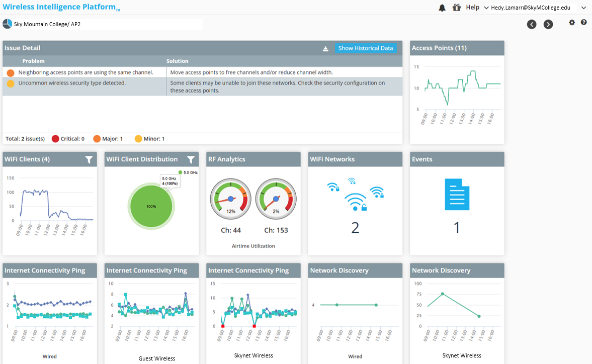Open the Skynet Wireless Network Discovery chart
592x364 pixels.
[x=457, y=313]
